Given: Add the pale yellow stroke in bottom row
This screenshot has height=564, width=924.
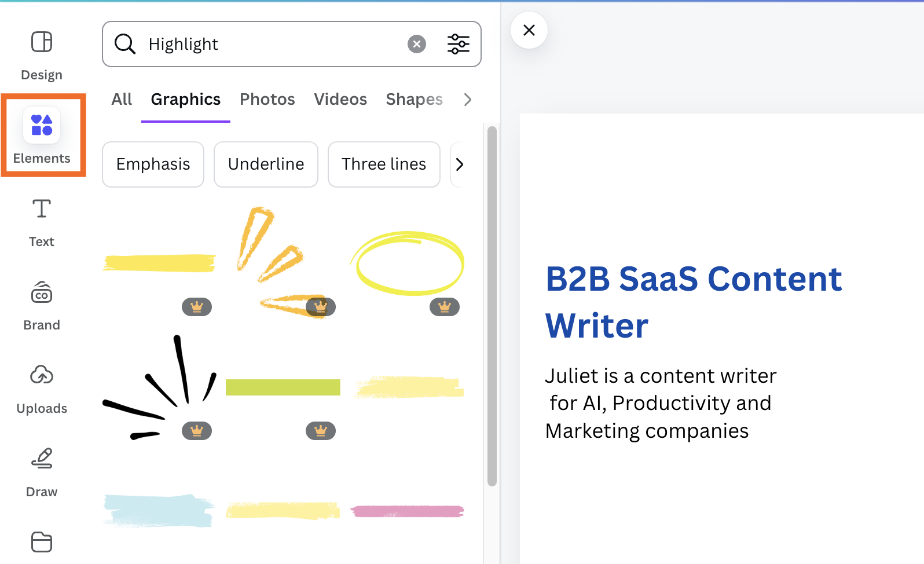Looking at the screenshot, I should 283,511.
